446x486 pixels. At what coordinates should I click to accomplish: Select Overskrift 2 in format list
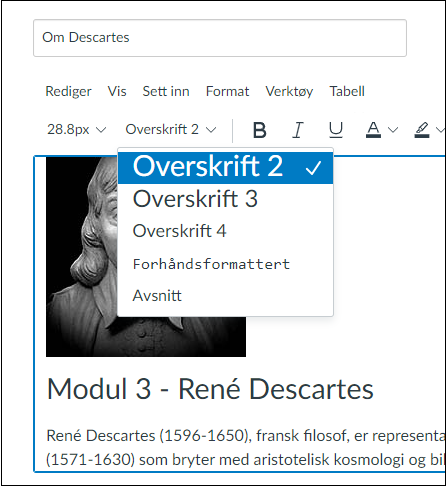pos(226,167)
